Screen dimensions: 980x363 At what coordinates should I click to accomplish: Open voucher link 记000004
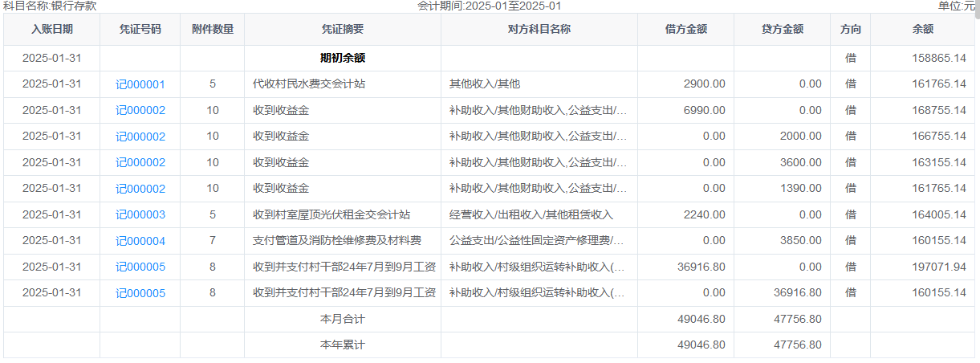pyautogui.click(x=140, y=241)
